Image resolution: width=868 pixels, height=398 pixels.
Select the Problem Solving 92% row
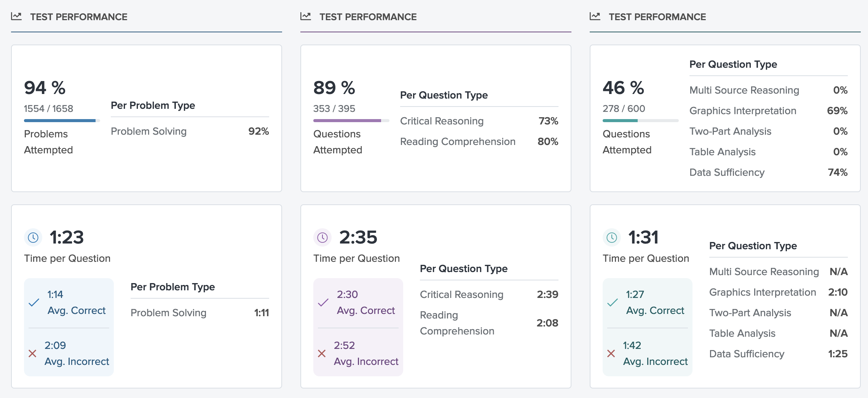point(190,131)
